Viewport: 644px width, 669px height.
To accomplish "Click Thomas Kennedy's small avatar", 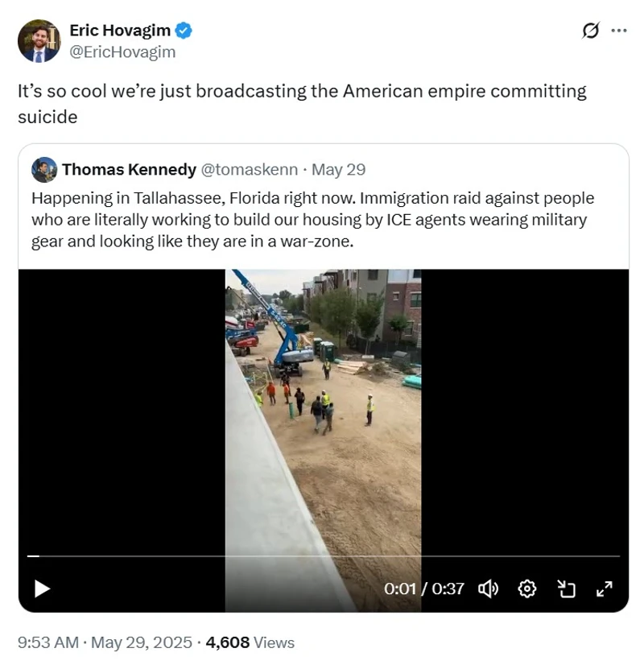I will 44,170.
